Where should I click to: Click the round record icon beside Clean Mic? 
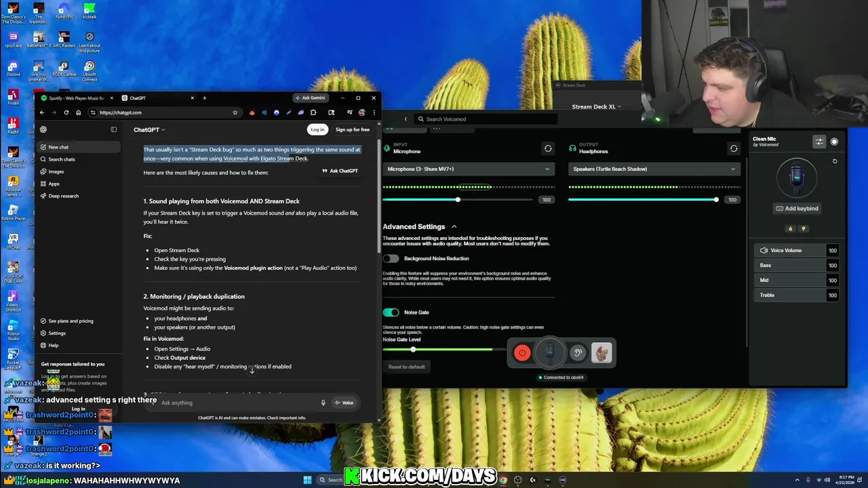point(834,142)
